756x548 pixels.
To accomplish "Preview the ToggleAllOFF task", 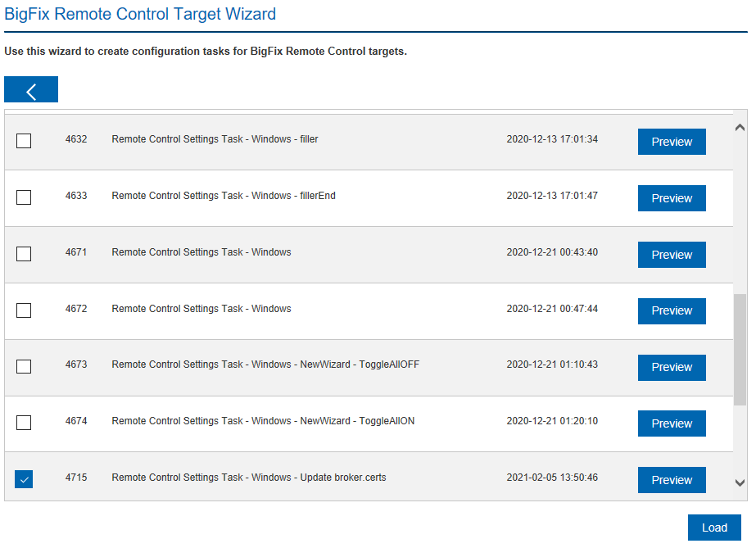I will pos(672,368).
